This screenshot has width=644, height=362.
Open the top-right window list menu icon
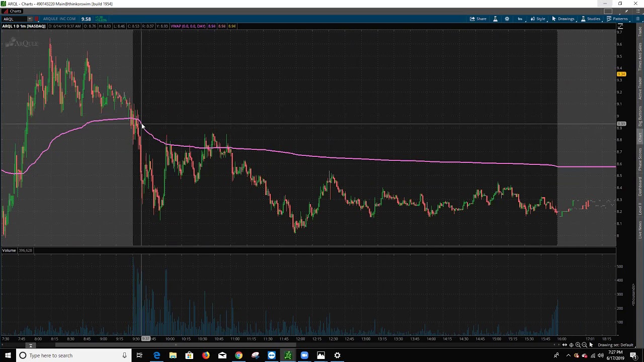636,12
